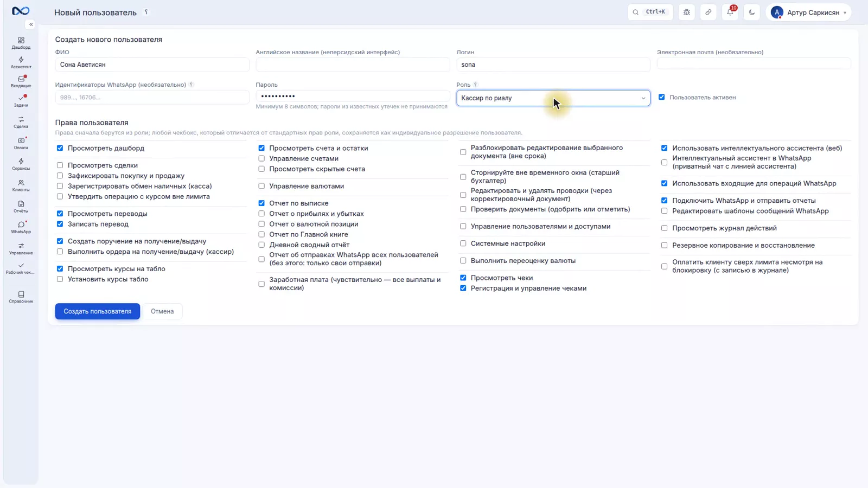Screen dimensions: 868x488
Task: Click the Идентификаторы WhatsApp input field
Action: [x=152, y=97]
